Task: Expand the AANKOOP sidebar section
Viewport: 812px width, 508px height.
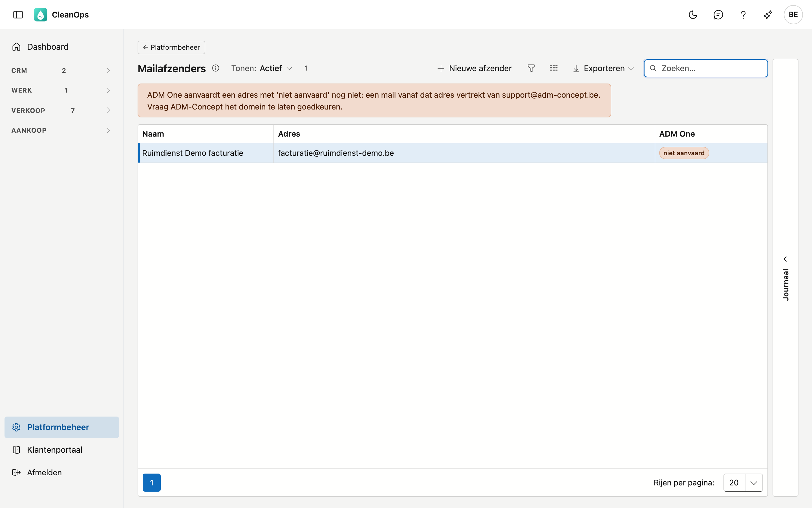Action: pyautogui.click(x=62, y=130)
